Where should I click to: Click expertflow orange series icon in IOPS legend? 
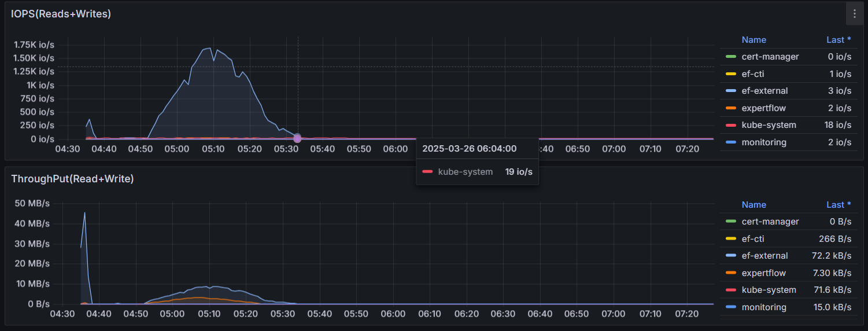click(x=731, y=108)
